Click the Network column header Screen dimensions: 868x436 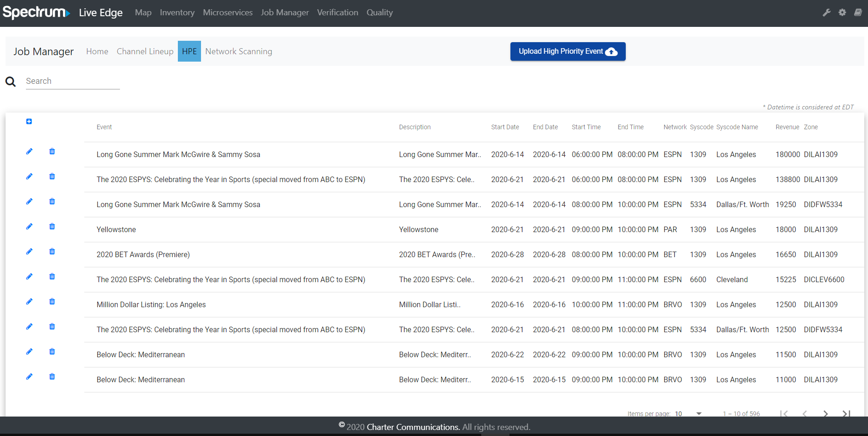(x=675, y=127)
